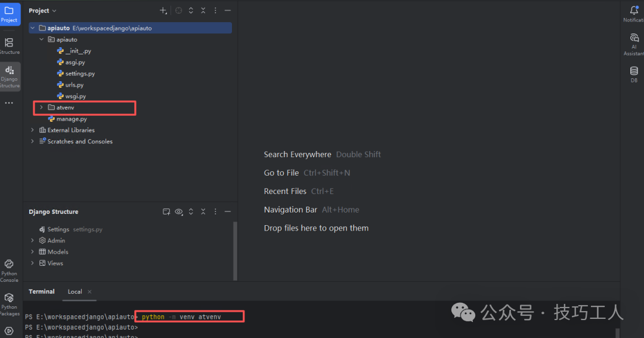Viewport: 644px width, 338px height.
Task: Close the Local terminal tab
Action: [89, 291]
